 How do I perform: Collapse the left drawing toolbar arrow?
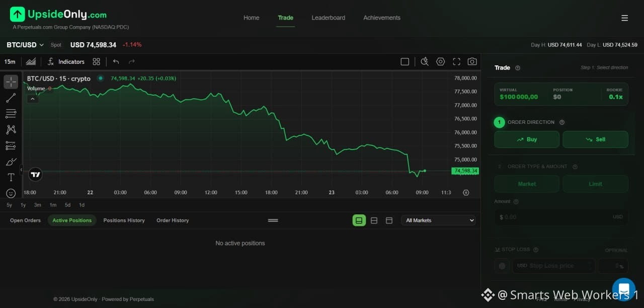[21, 171]
